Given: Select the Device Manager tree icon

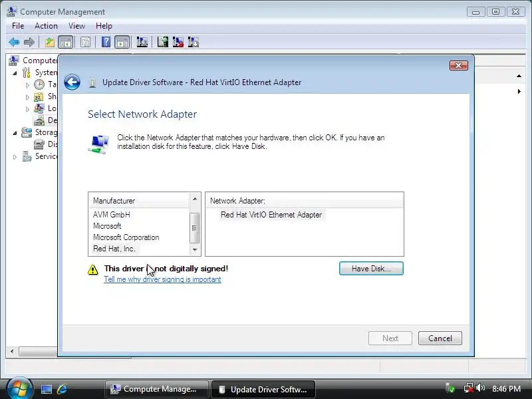Looking at the screenshot, I should pyautogui.click(x=39, y=120).
